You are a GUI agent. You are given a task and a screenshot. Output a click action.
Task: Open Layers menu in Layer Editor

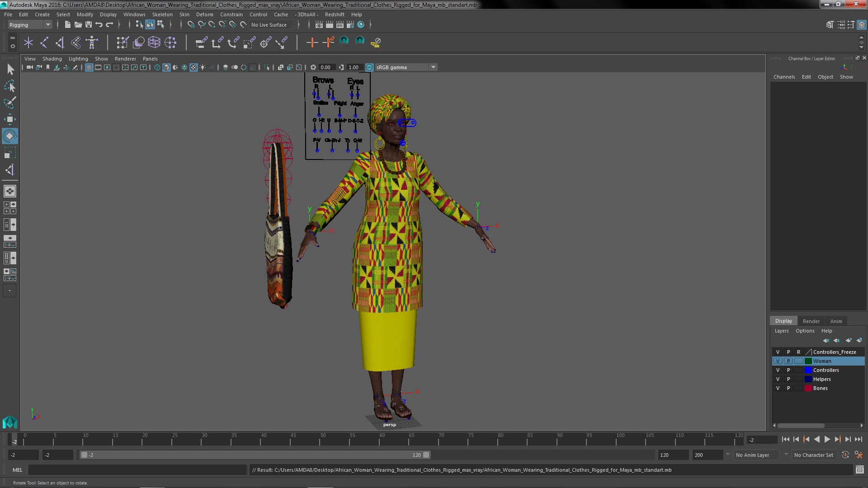coord(781,331)
